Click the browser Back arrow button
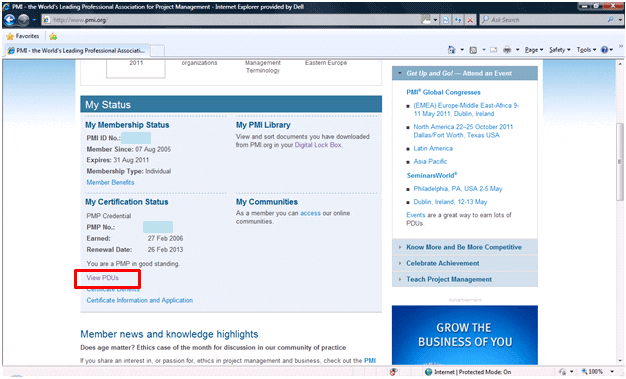Screen dimensions: 626x379 pos(10,20)
